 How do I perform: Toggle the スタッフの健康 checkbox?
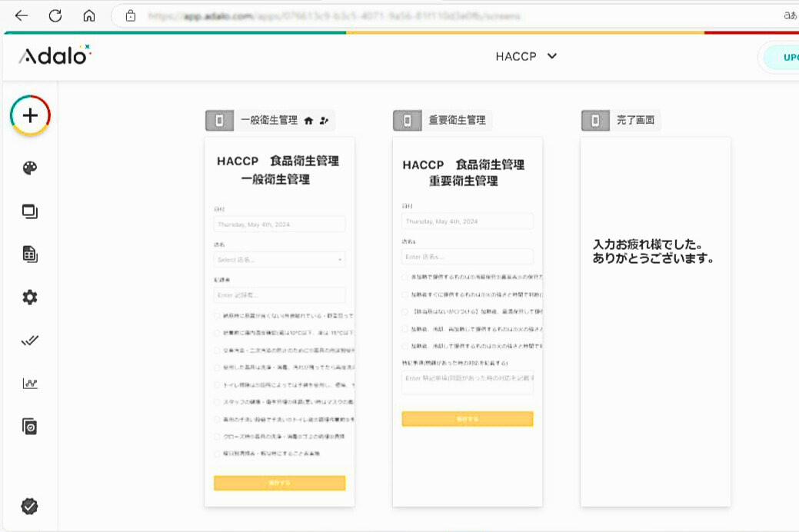(217, 402)
